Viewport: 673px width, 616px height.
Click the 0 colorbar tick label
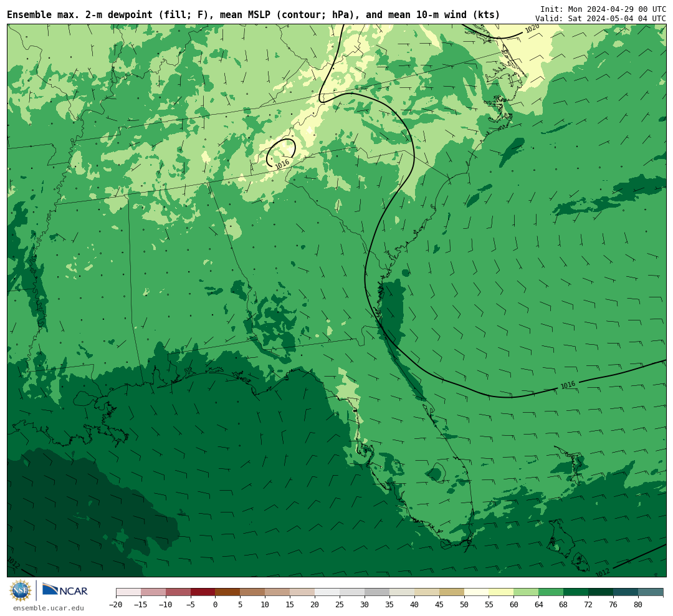pos(216,604)
